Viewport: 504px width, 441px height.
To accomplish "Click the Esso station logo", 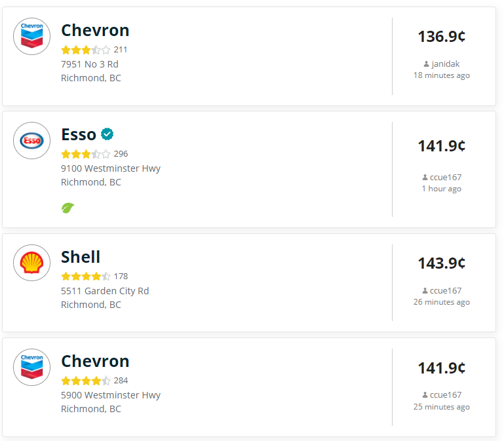I will (x=31, y=140).
